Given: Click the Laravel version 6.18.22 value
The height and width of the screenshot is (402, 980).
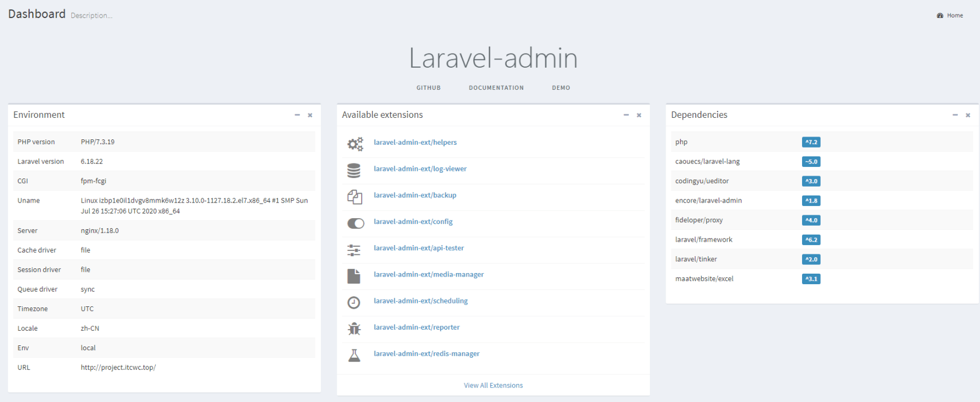Looking at the screenshot, I should pyautogui.click(x=92, y=162).
